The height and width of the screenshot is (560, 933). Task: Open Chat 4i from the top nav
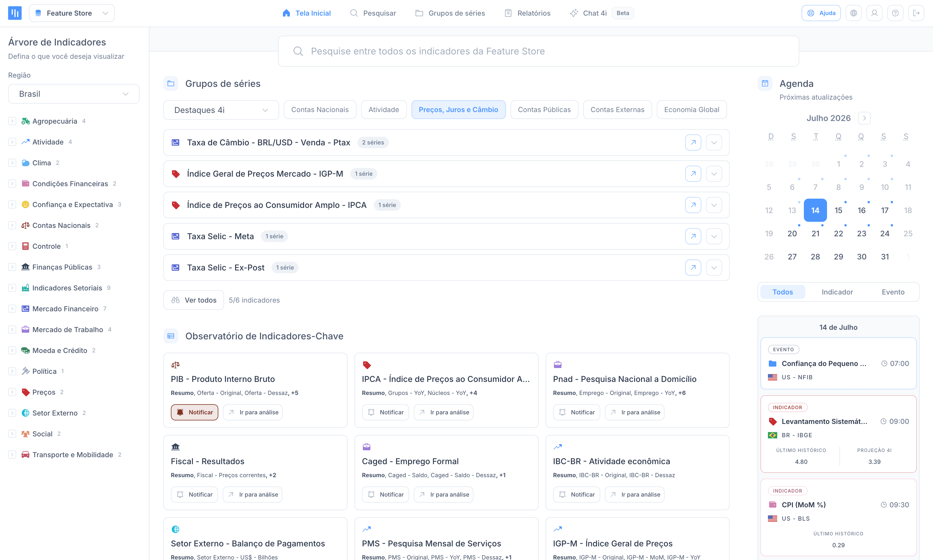602,13
